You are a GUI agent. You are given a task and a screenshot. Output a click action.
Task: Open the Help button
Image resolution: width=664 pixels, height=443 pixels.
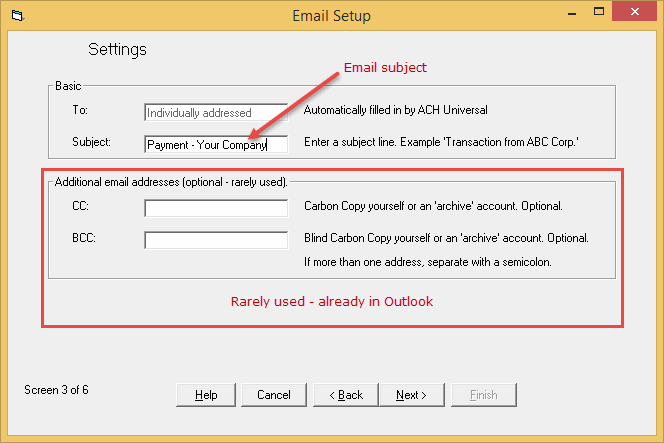pyautogui.click(x=206, y=395)
